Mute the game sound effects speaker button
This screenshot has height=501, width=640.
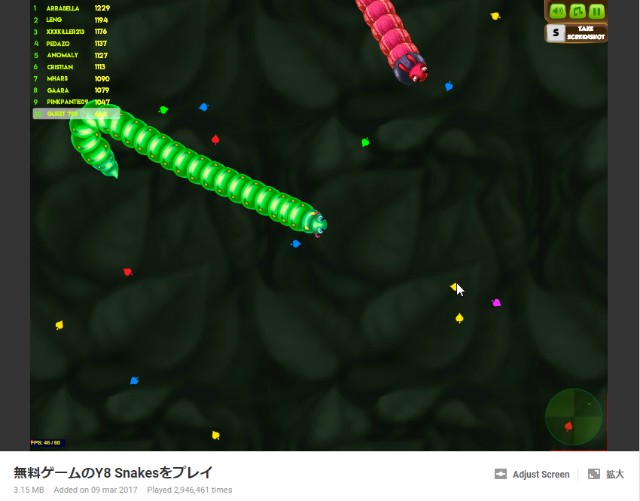pos(557,11)
